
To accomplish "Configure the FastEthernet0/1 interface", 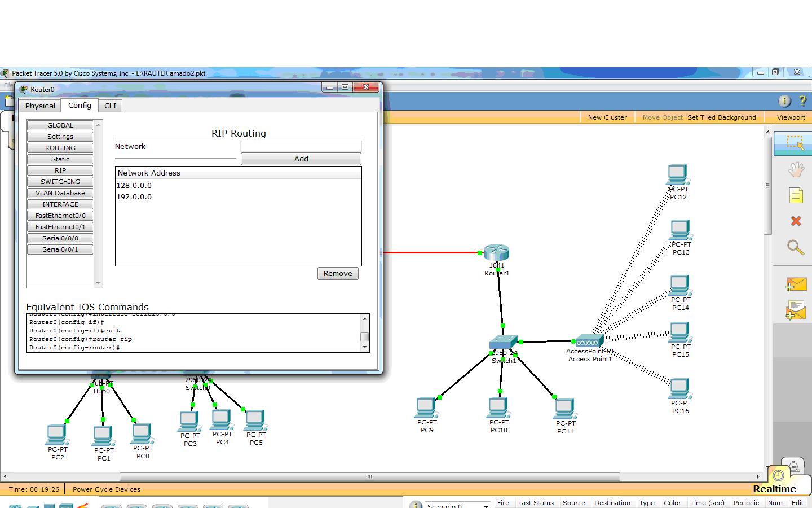I will pyautogui.click(x=60, y=227).
